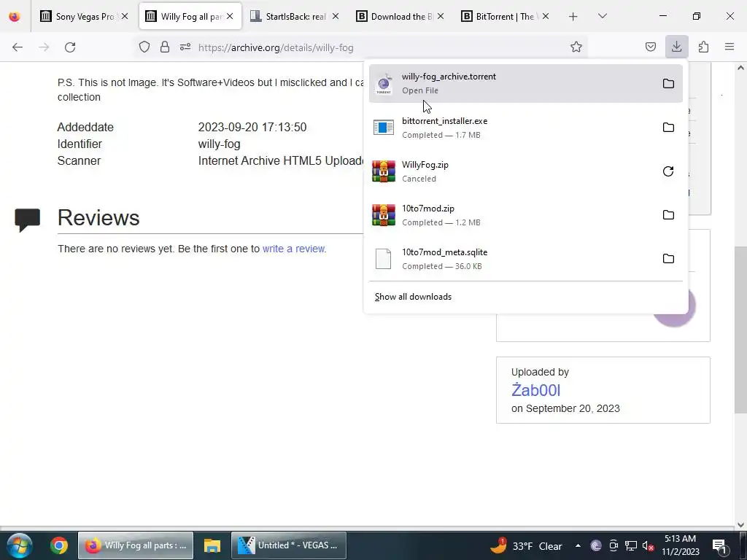This screenshot has width=747, height=560.
Task: Click the scrollbar down arrow
Action: 740,525
